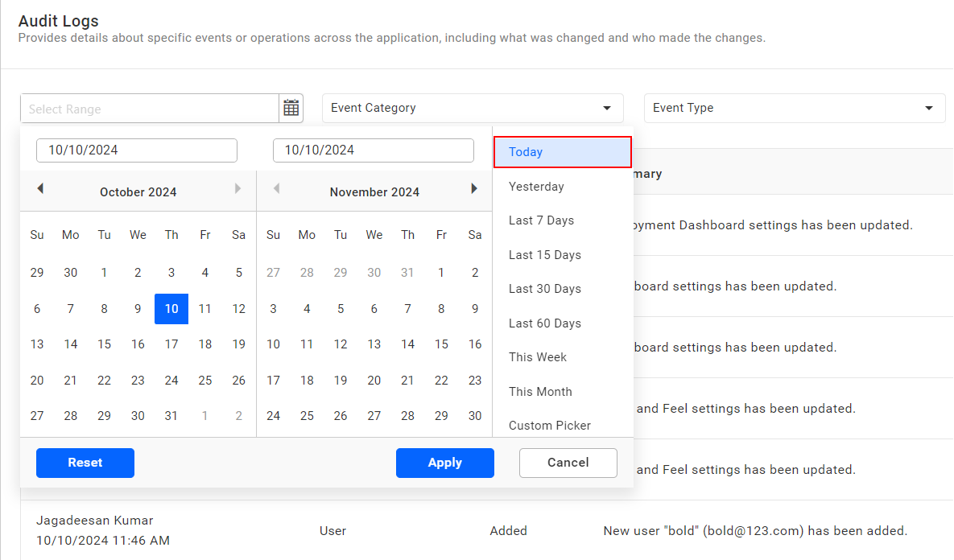Open the calendar icon beside Select Range
Viewport: 954px width, 560px height.
coord(291,107)
